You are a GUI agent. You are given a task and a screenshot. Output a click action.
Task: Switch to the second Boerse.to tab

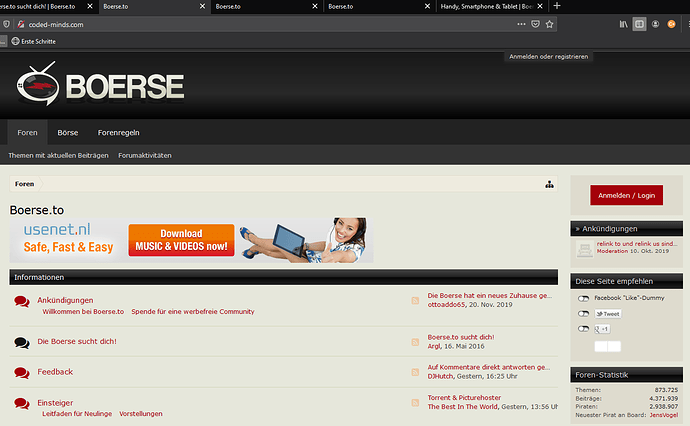tap(267, 6)
